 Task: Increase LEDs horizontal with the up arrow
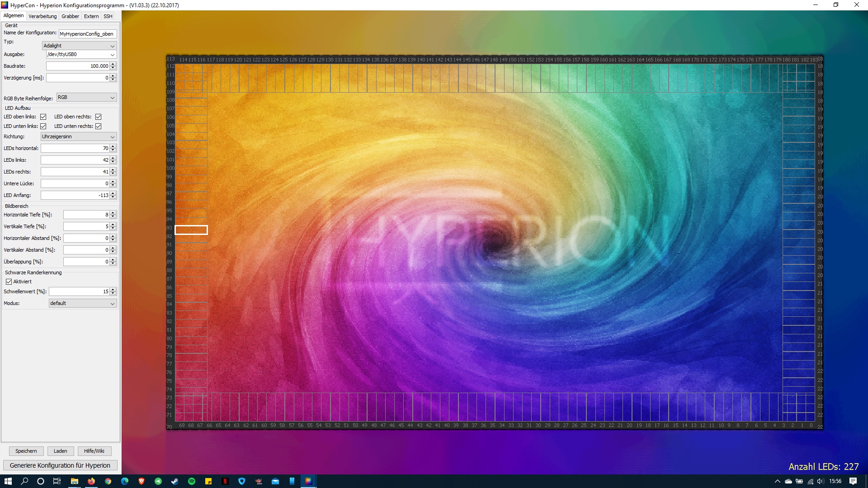113,146
